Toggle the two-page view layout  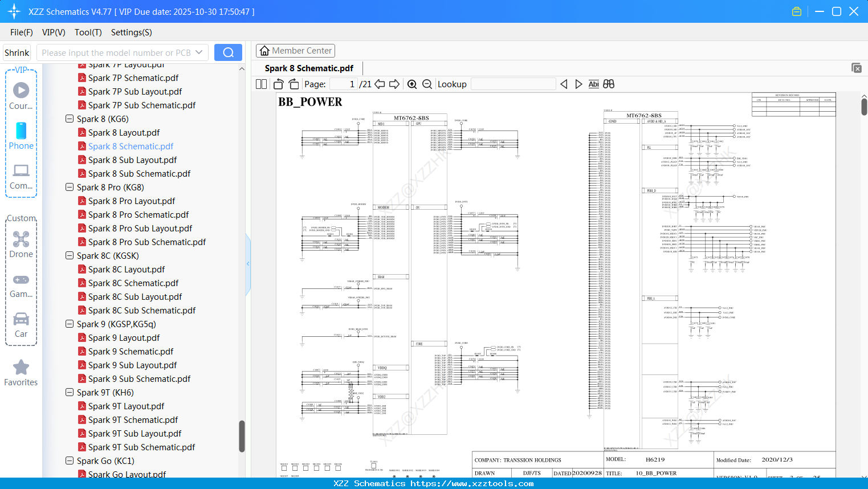coord(260,84)
